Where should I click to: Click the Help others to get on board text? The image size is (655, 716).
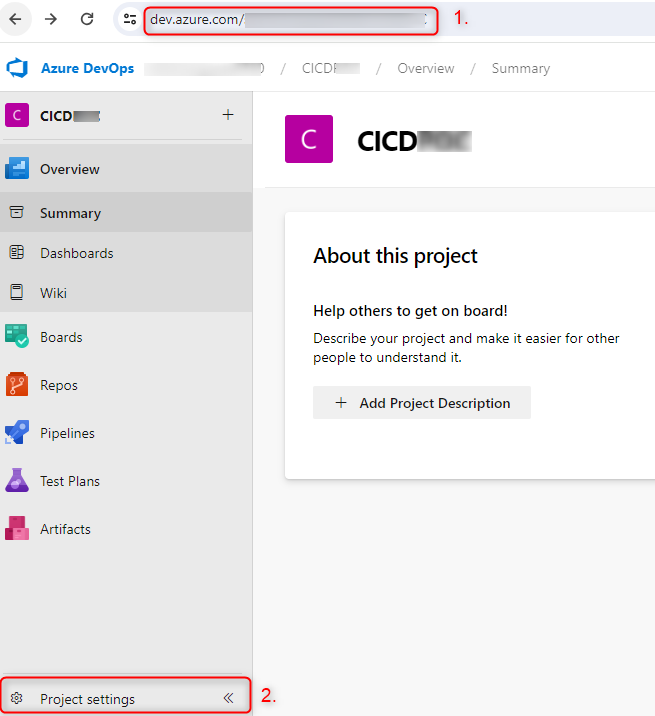pos(410,311)
